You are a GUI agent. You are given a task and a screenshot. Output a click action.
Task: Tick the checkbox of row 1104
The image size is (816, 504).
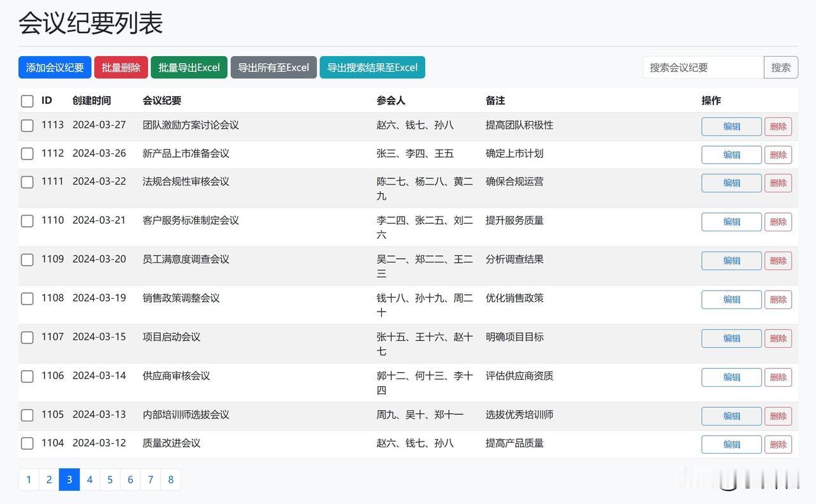[x=27, y=443]
